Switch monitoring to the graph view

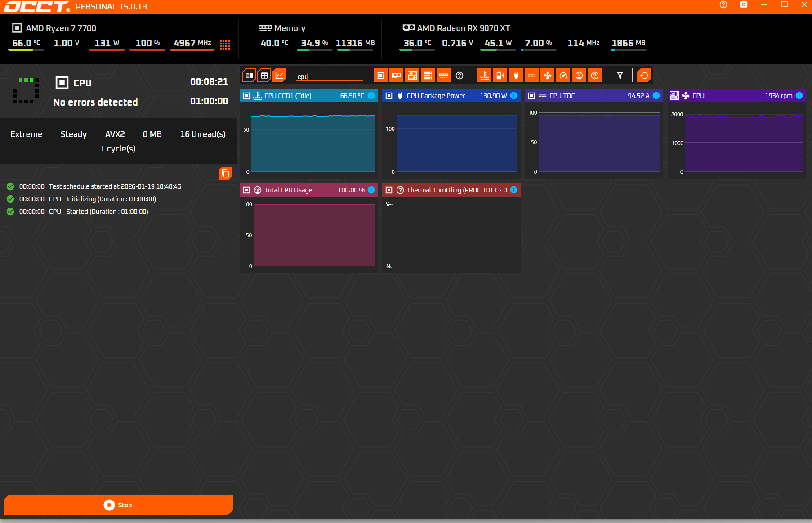pos(279,75)
